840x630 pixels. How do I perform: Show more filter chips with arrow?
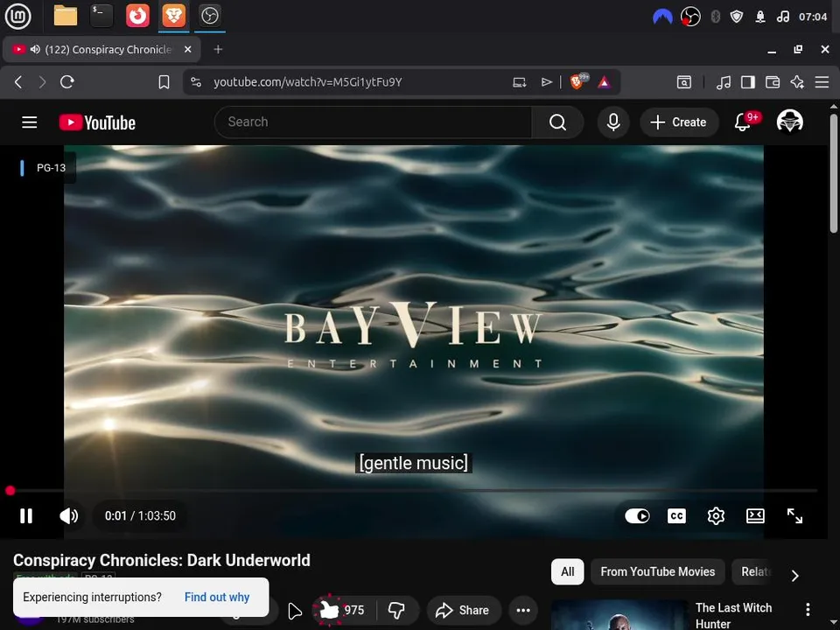[x=795, y=576]
